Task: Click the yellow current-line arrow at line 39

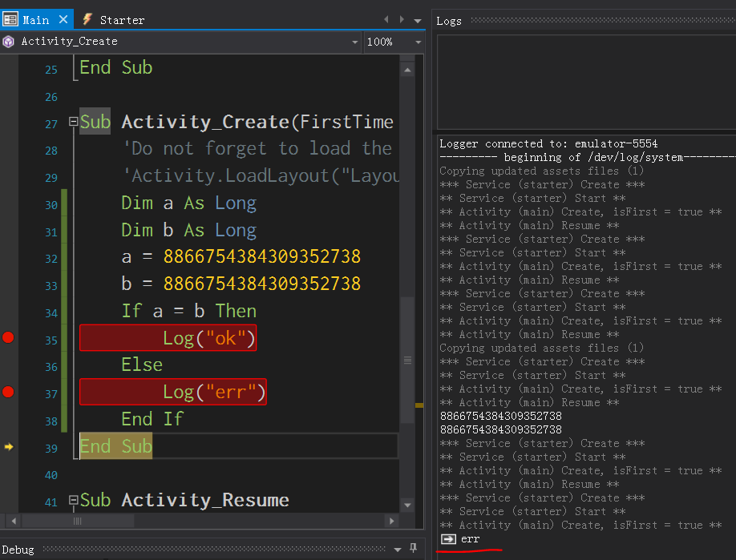Action: click(9, 447)
